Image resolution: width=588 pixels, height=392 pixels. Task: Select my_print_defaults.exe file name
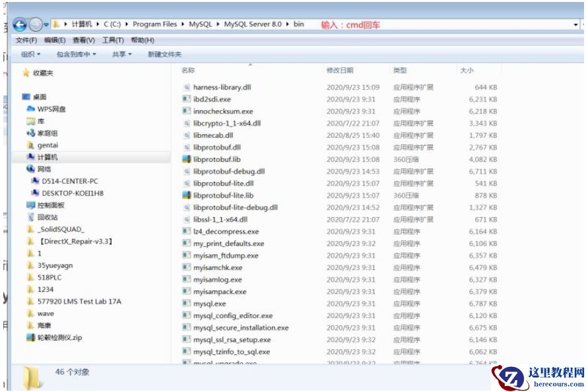tap(229, 244)
